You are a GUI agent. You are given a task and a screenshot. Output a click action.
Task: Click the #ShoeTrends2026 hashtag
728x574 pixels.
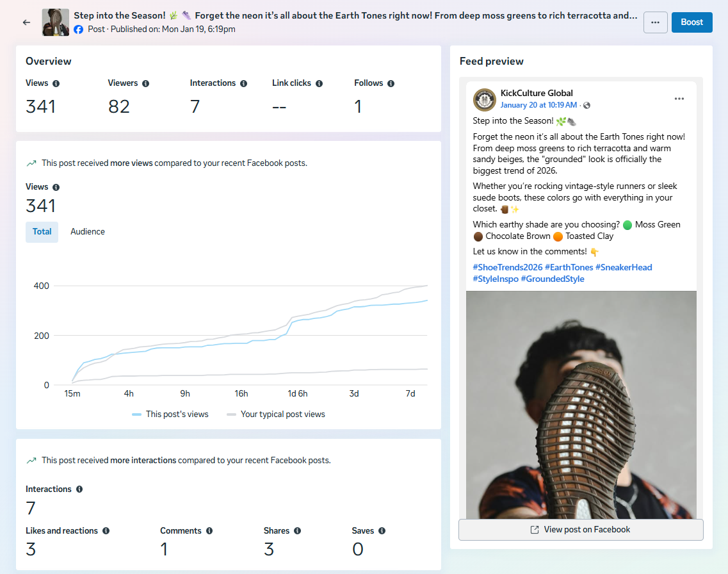tap(508, 267)
